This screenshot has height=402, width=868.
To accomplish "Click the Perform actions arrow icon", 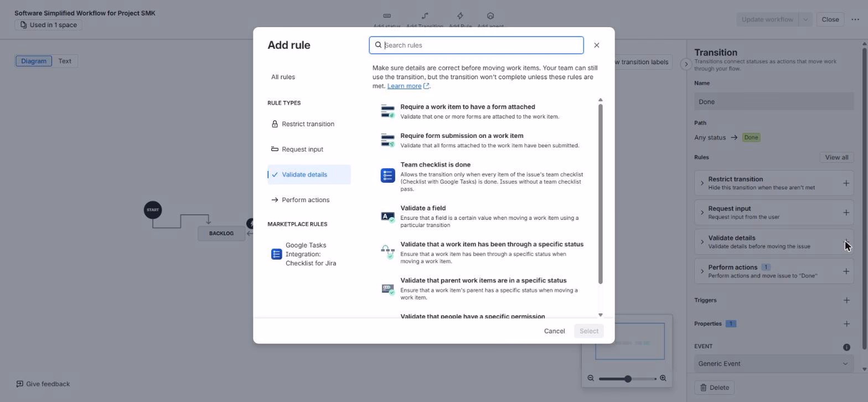I will pos(275,200).
